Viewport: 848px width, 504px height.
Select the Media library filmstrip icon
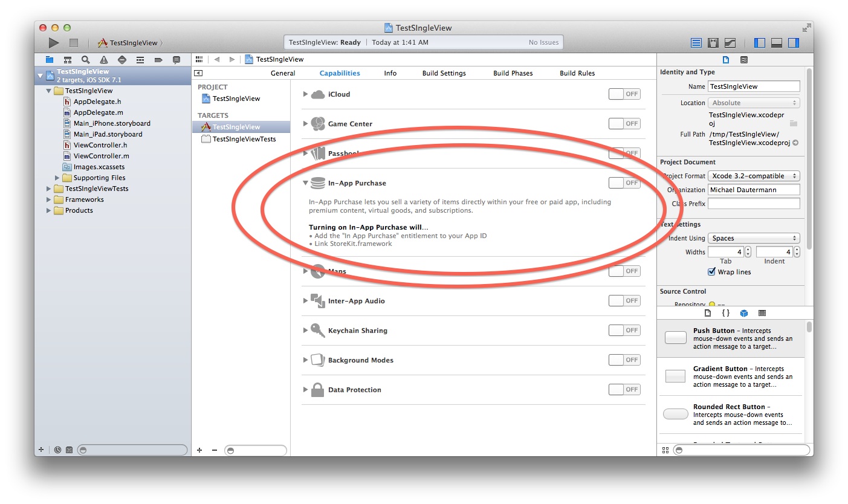pos(762,313)
